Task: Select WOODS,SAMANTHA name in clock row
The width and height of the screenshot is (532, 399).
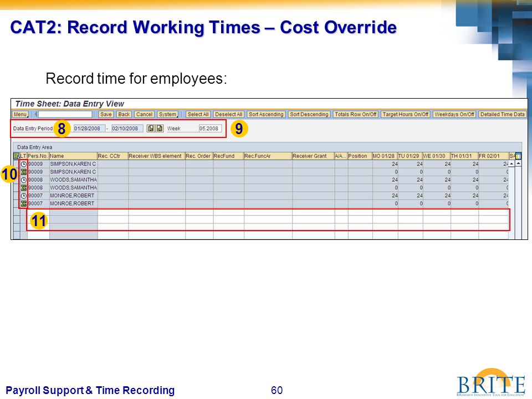Action: tap(73, 180)
